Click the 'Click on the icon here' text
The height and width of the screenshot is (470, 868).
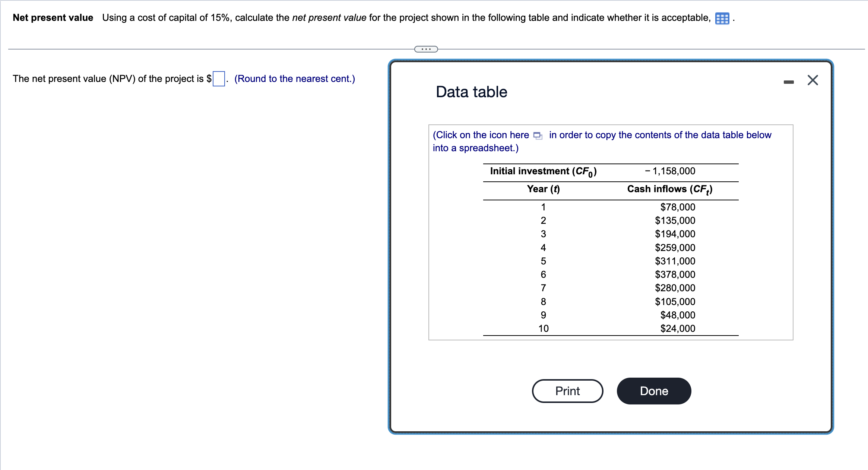tap(481, 135)
